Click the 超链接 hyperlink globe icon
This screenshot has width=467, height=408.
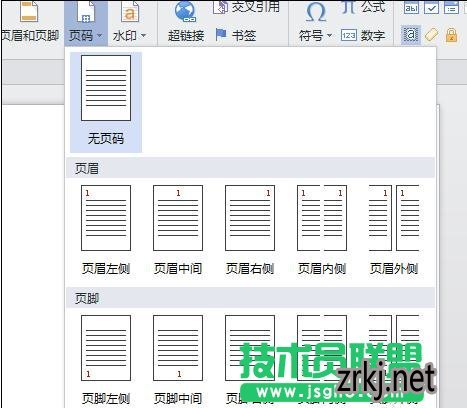pyautogui.click(x=185, y=12)
